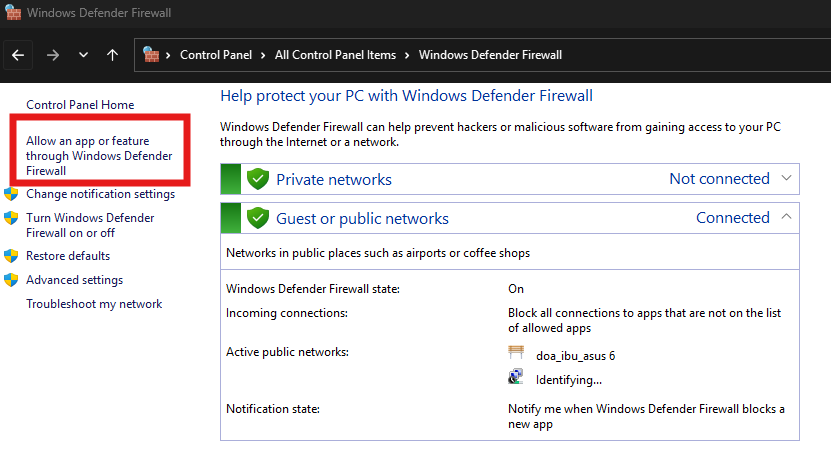Collapse the Guest or public networks section chevron
Image resolution: width=831 pixels, height=473 pixels.
785,217
